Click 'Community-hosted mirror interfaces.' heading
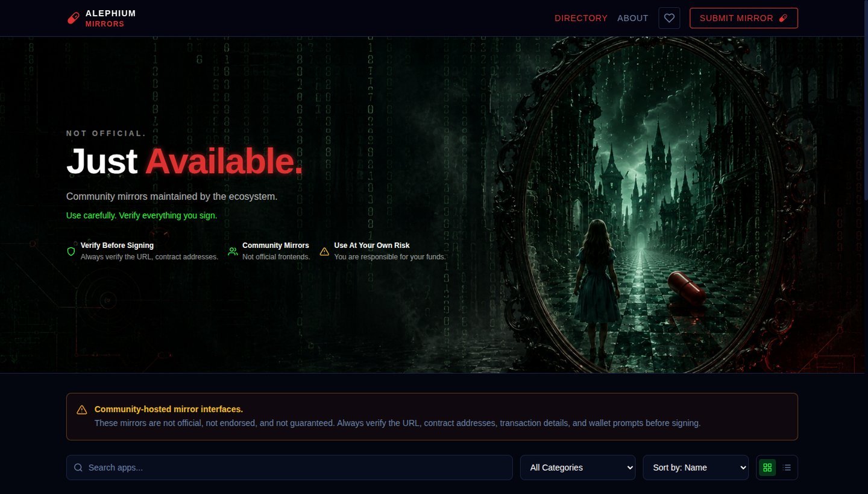The image size is (868, 494). tap(169, 409)
